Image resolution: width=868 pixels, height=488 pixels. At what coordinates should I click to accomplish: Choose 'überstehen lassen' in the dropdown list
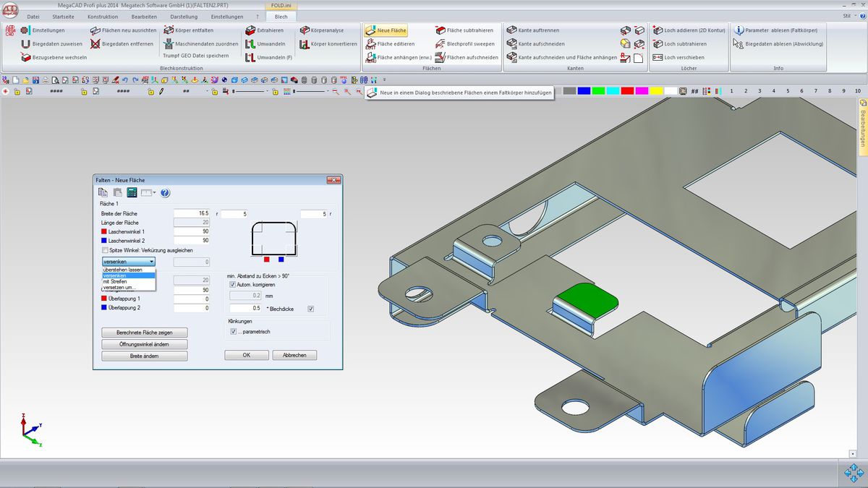pyautogui.click(x=123, y=269)
